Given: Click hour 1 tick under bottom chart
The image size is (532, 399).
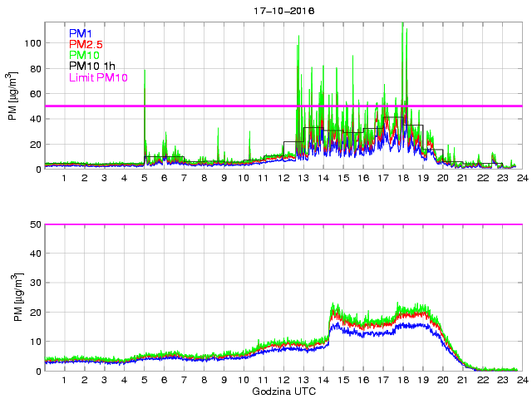Looking at the screenshot, I should 65,380.
